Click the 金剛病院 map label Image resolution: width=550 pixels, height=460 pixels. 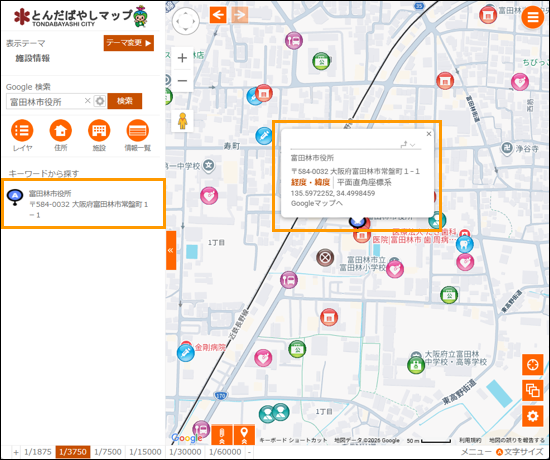pos(210,347)
